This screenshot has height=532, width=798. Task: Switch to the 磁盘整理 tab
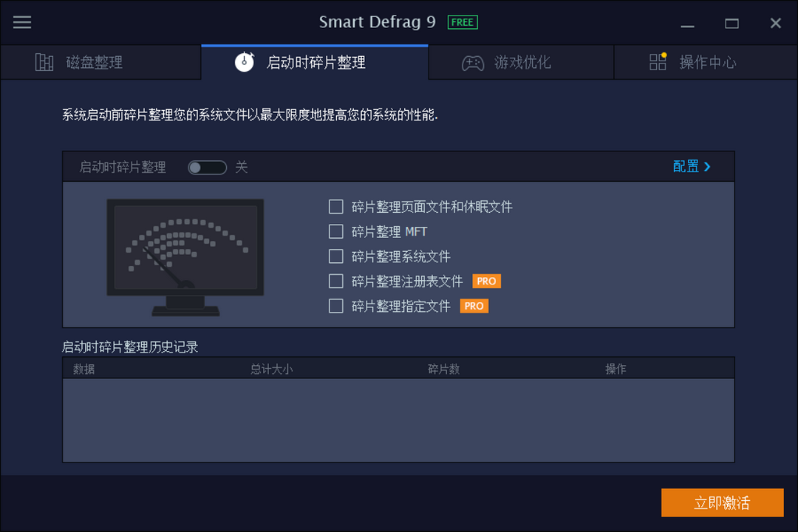click(x=101, y=62)
